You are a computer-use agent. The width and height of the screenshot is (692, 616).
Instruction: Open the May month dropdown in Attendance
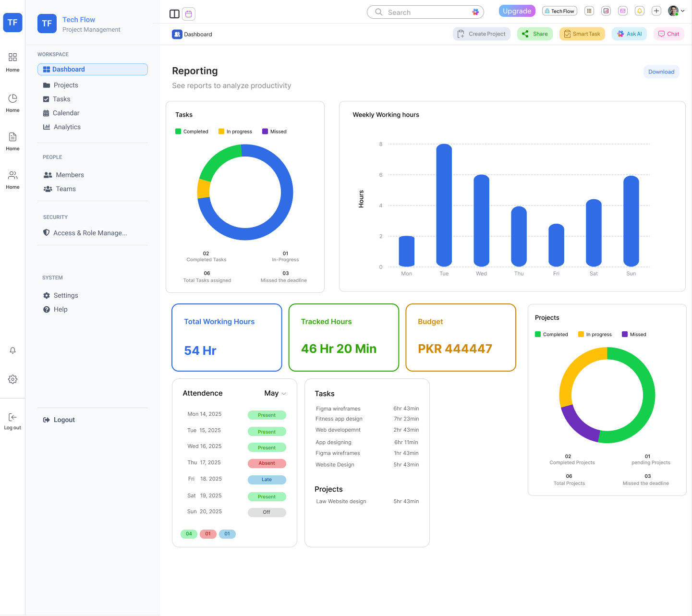click(274, 393)
